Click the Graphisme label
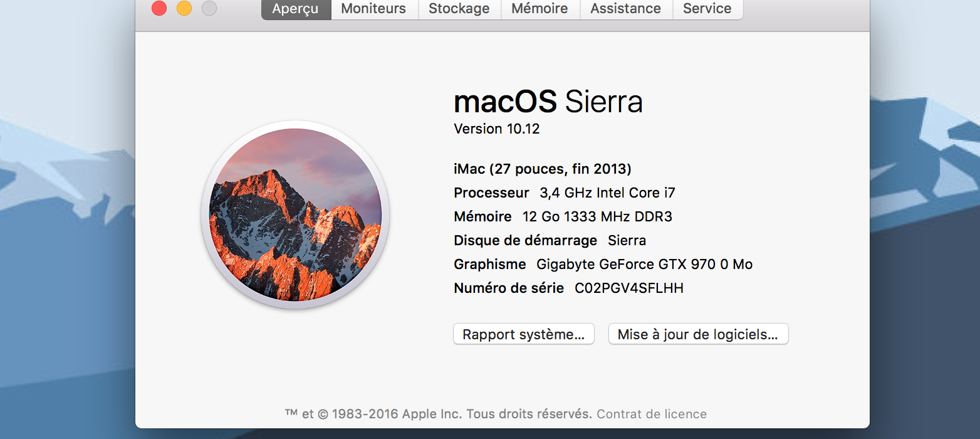The width and height of the screenshot is (980, 439). pyautogui.click(x=490, y=265)
